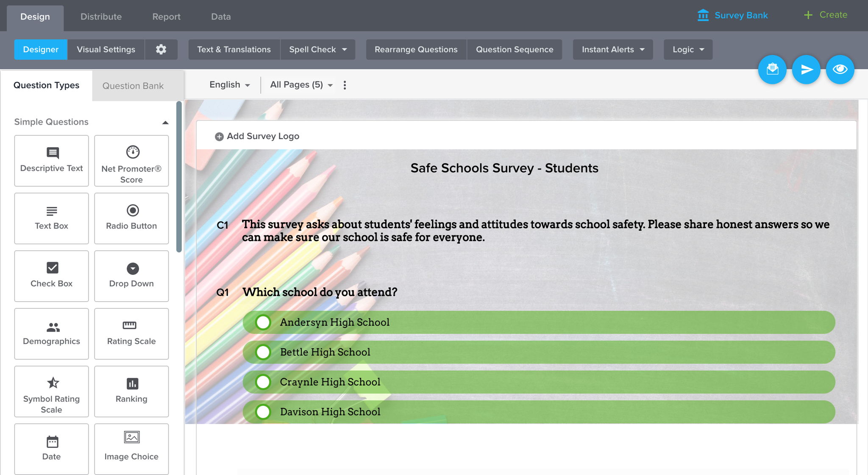868x475 pixels.
Task: Select Andersyn High School radio option
Action: pos(263,322)
